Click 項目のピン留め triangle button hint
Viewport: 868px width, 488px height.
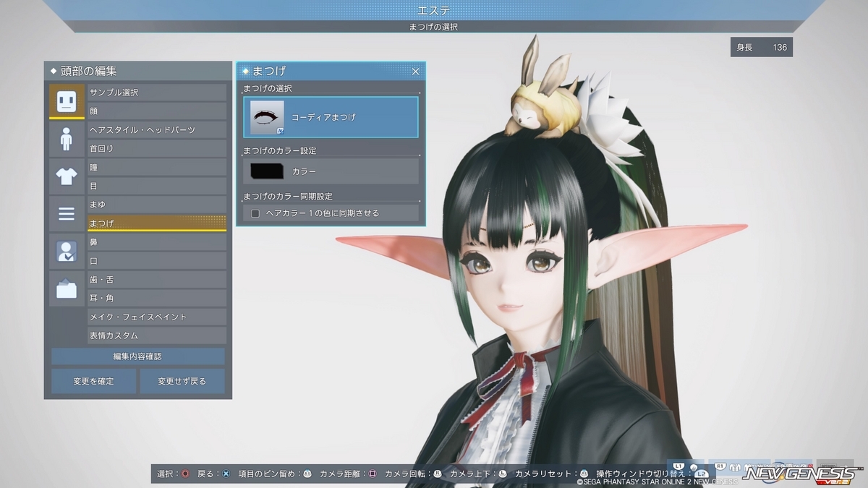click(307, 474)
